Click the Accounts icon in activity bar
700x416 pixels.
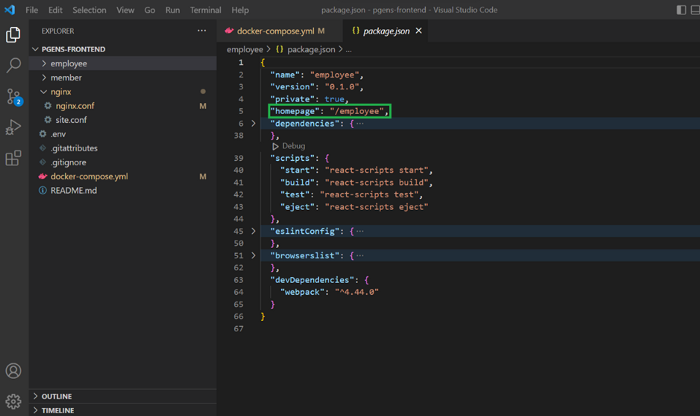[13, 371]
